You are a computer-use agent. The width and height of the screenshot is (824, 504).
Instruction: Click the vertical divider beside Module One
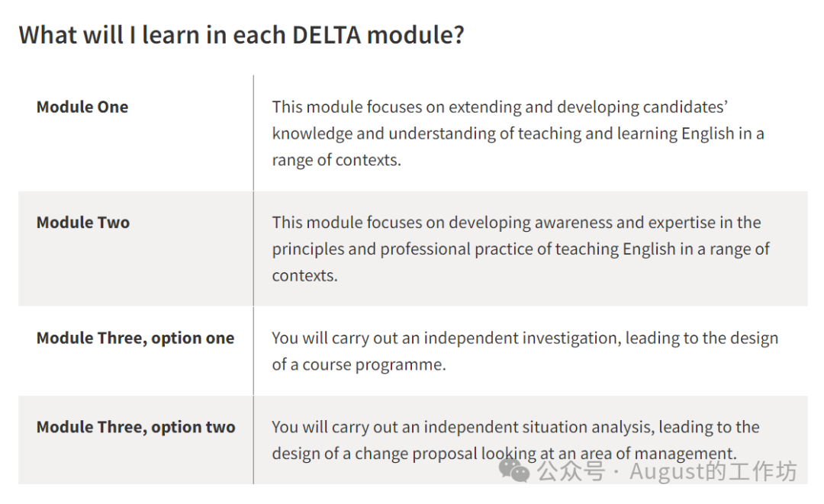pos(253,133)
